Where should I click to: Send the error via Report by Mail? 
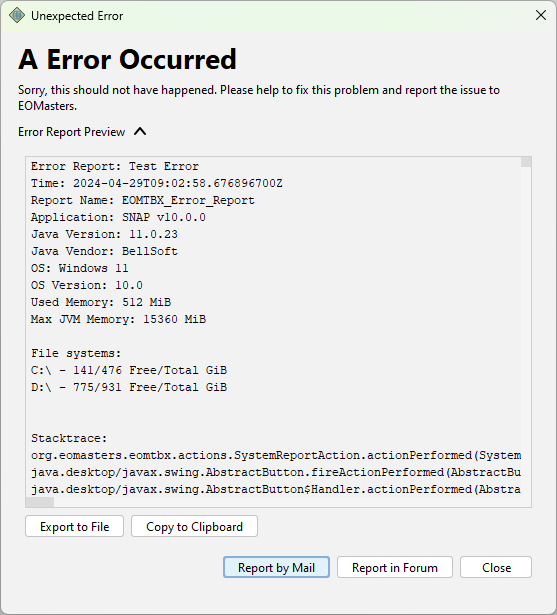[276, 567]
